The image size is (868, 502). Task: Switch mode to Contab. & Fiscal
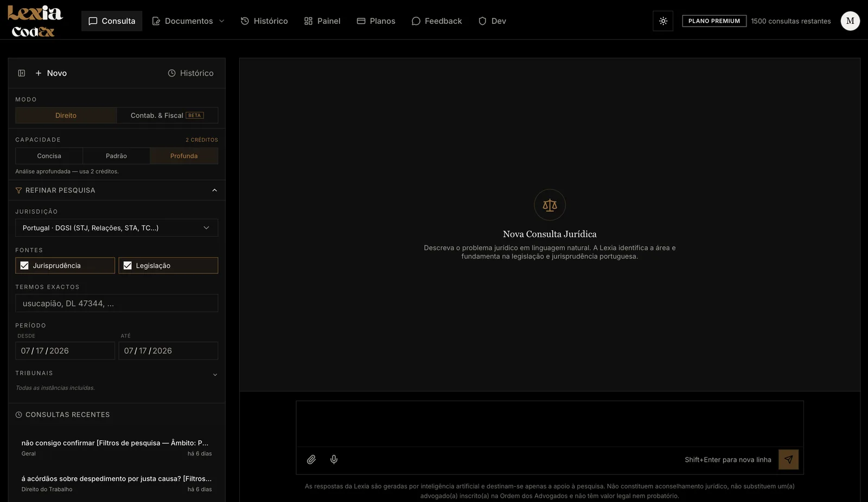(x=167, y=115)
